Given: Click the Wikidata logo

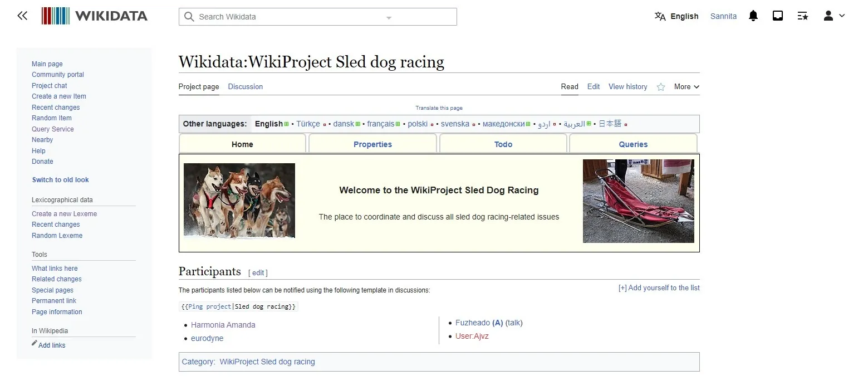Looking at the screenshot, I should (x=95, y=16).
